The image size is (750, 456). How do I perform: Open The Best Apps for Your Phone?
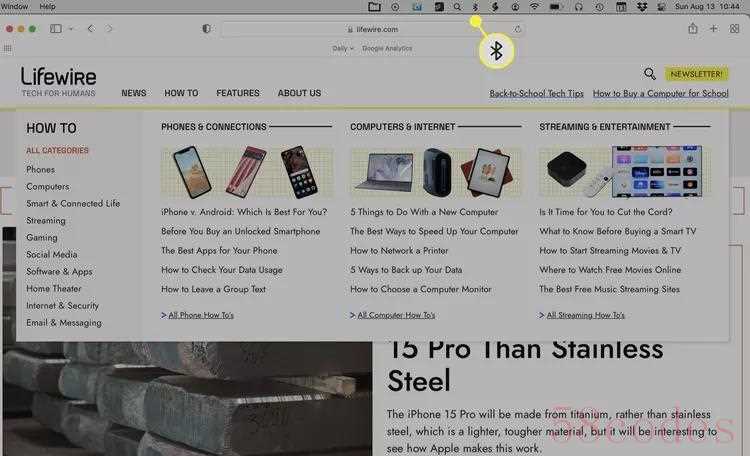coord(219,250)
